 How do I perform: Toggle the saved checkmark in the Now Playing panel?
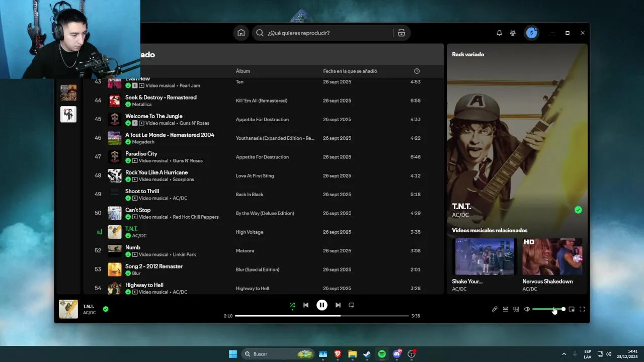578,210
